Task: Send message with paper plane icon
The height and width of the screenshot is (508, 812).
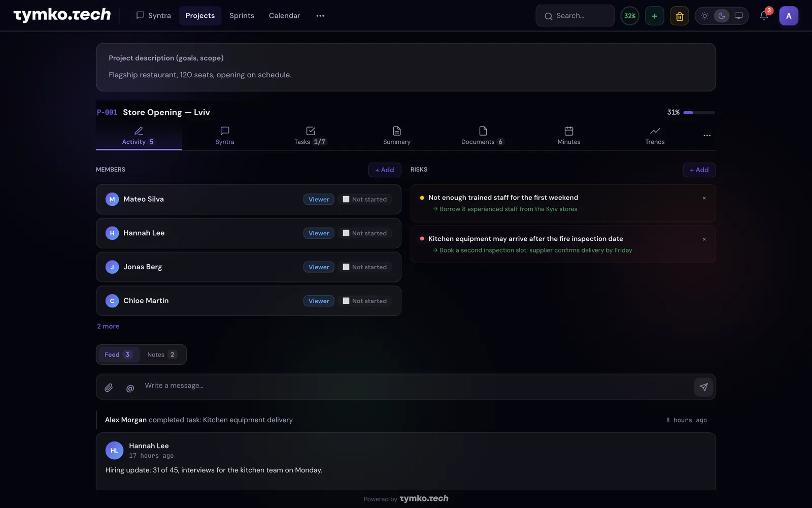Action: 703,387
